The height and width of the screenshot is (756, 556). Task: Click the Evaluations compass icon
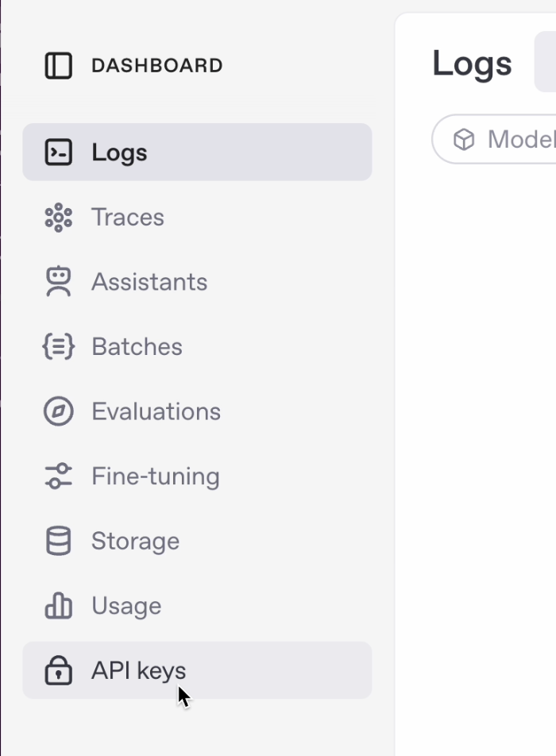(58, 411)
